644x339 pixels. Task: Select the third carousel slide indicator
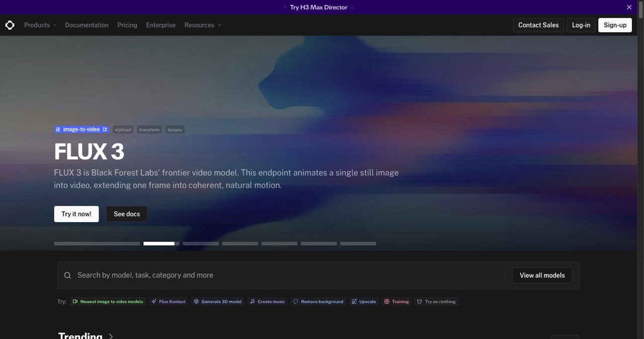(x=201, y=244)
